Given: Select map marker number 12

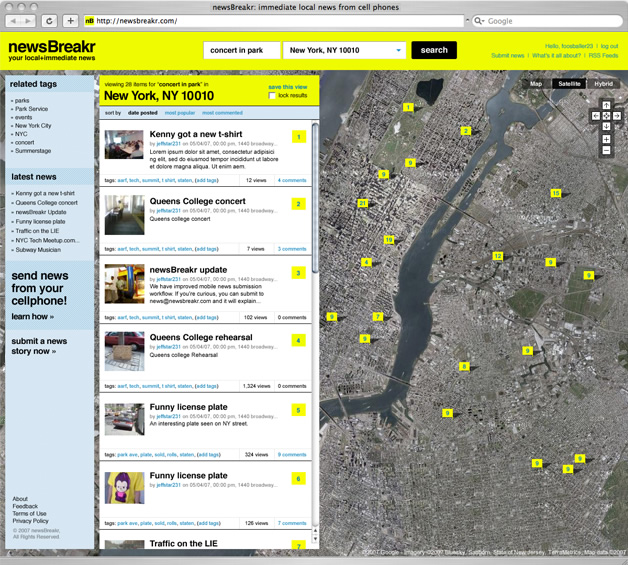Looking at the screenshot, I should pyautogui.click(x=497, y=255).
